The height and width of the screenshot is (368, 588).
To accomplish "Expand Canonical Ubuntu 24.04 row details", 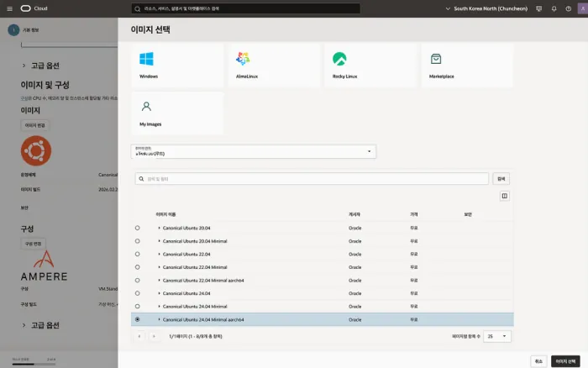I will pos(159,293).
